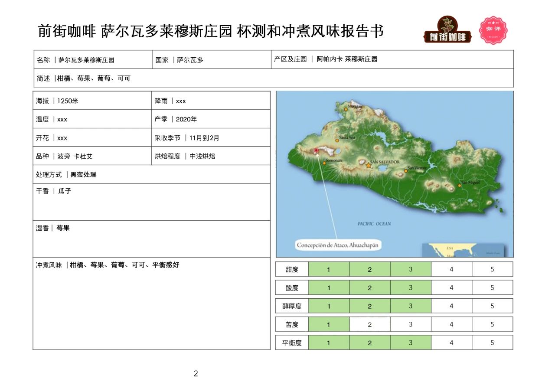This screenshot has width=555, height=392.
Task: Click the 处理方式 黑蜜处理 table cell
Action: click(x=151, y=174)
